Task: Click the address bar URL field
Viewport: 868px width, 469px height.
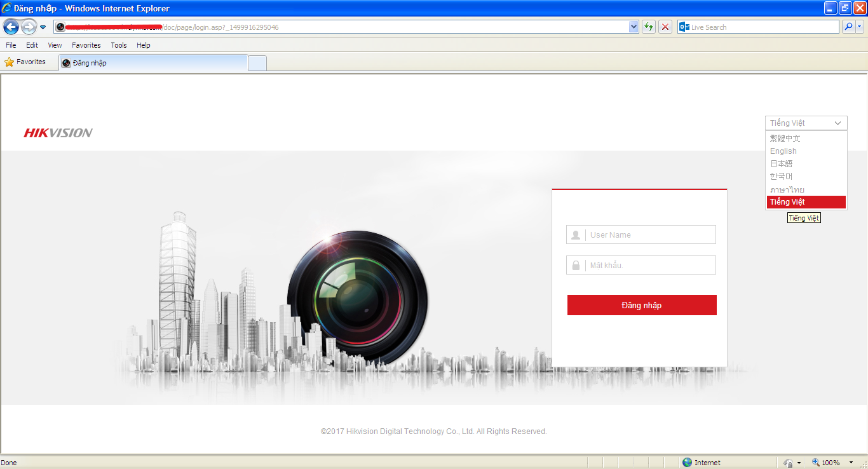Action: pyautogui.click(x=341, y=27)
